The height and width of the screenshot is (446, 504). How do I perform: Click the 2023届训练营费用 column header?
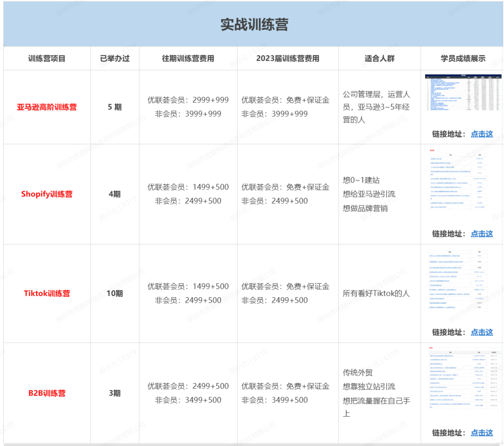(x=287, y=58)
